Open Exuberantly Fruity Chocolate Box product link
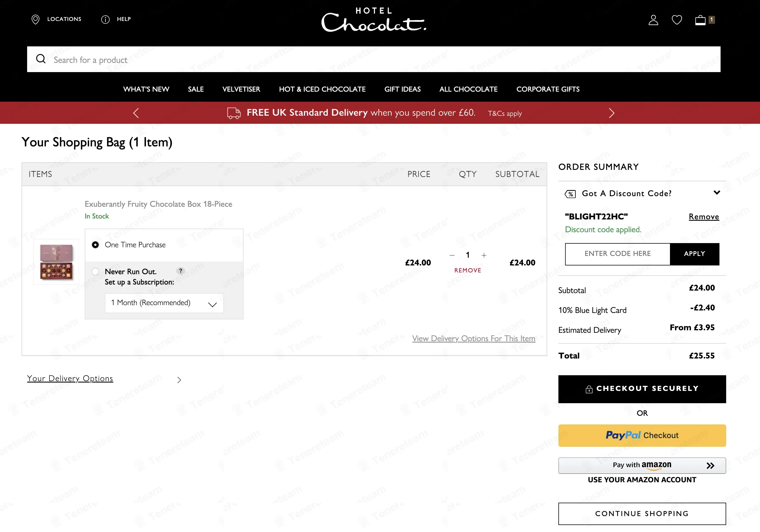The height and width of the screenshot is (532, 760). click(158, 204)
